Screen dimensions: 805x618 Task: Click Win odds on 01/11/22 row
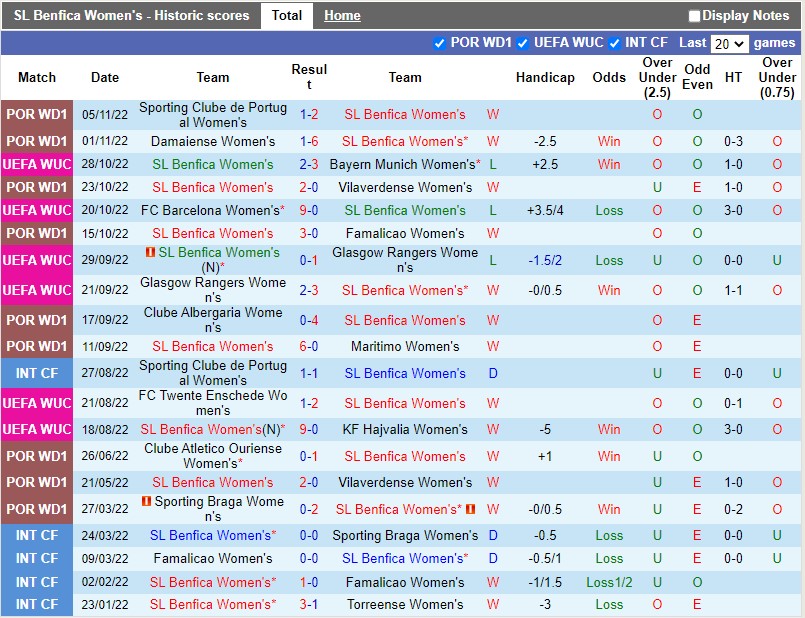(609, 141)
